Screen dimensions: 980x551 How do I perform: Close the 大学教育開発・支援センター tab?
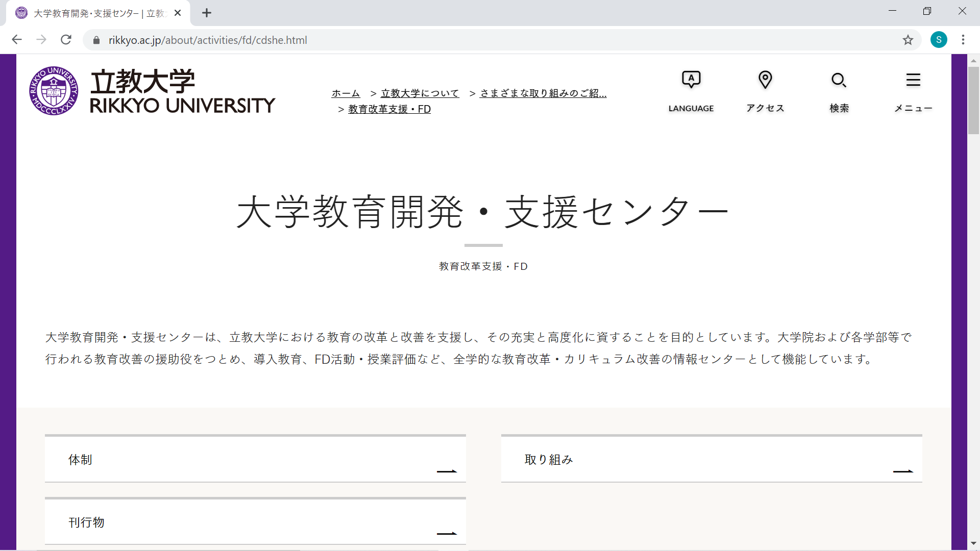click(x=178, y=13)
